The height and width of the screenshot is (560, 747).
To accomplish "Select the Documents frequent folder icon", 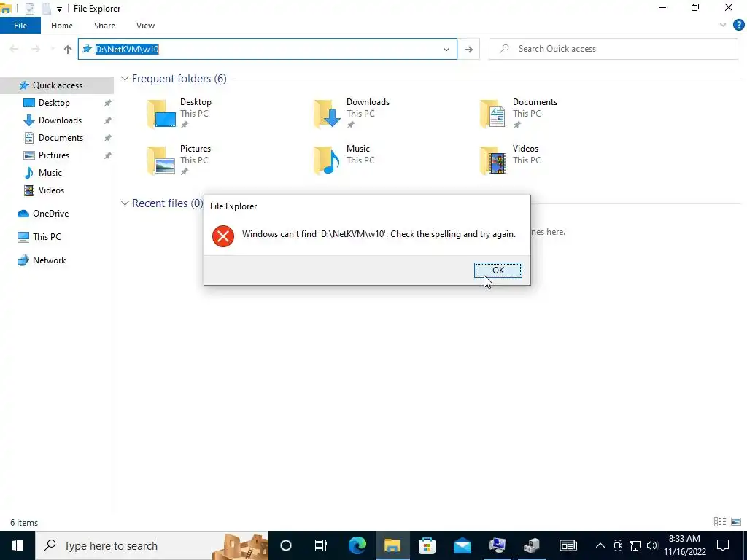I will (x=492, y=114).
